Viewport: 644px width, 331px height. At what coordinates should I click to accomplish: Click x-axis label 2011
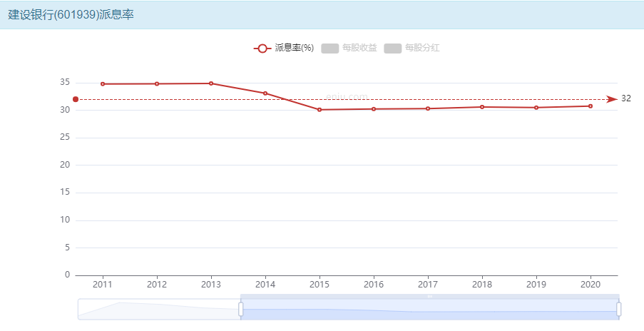click(103, 284)
